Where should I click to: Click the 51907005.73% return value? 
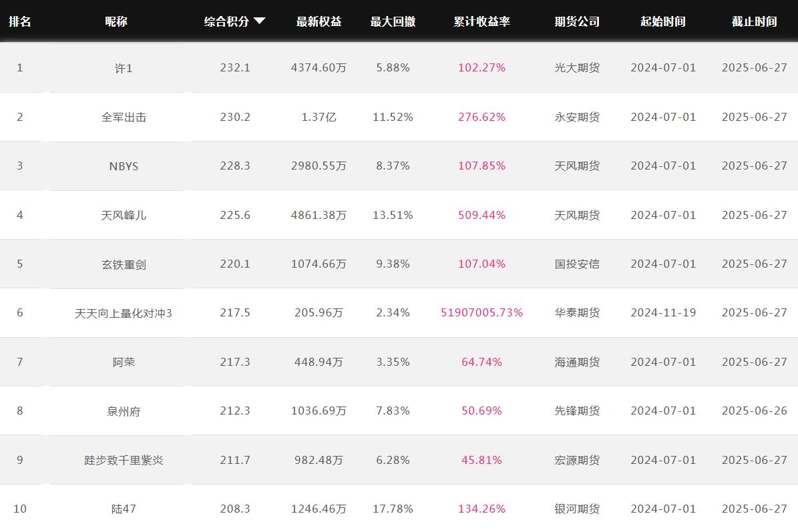pos(481,313)
